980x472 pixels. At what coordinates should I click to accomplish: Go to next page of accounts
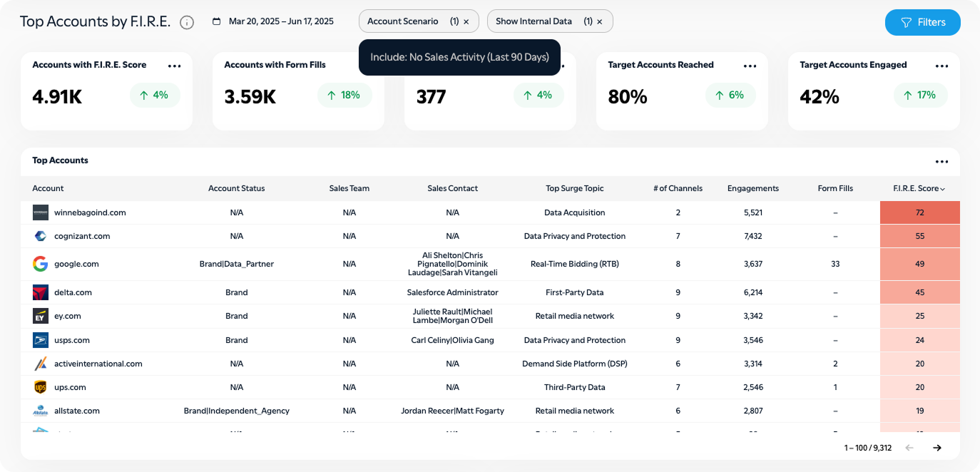tap(937, 448)
